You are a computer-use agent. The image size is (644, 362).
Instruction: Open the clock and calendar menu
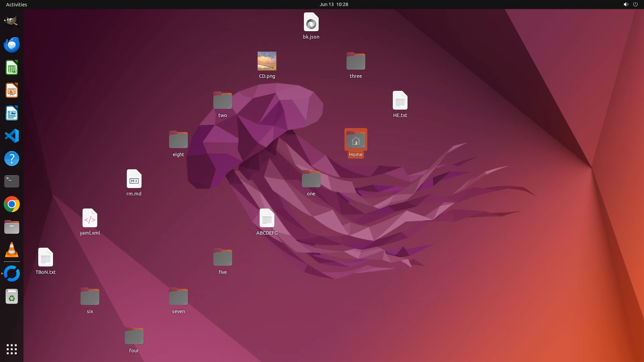click(333, 4)
